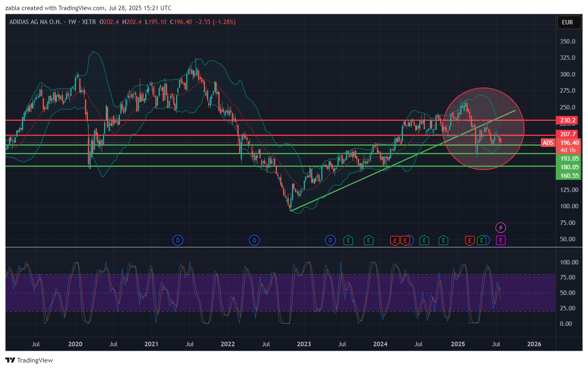The image size is (588, 369).
Task: Click the 2022 time axis label
Action: (x=228, y=344)
